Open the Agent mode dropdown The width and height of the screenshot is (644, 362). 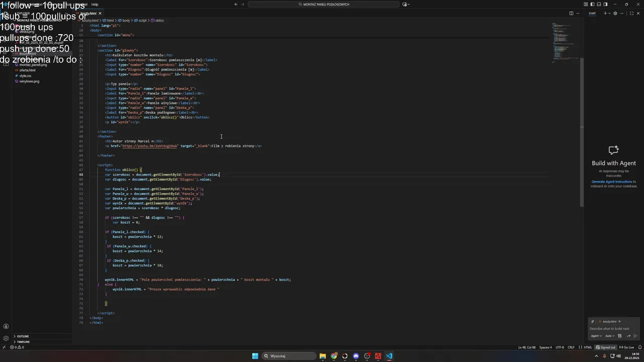click(x=596, y=336)
